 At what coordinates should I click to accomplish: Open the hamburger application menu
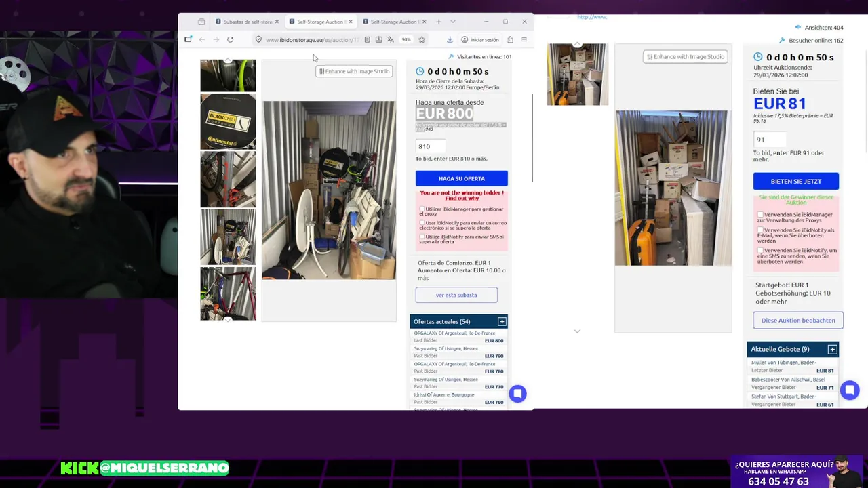click(x=524, y=39)
